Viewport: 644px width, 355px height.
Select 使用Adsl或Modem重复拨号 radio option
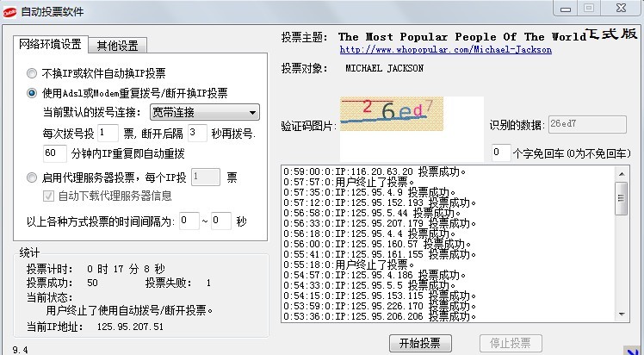tap(33, 93)
